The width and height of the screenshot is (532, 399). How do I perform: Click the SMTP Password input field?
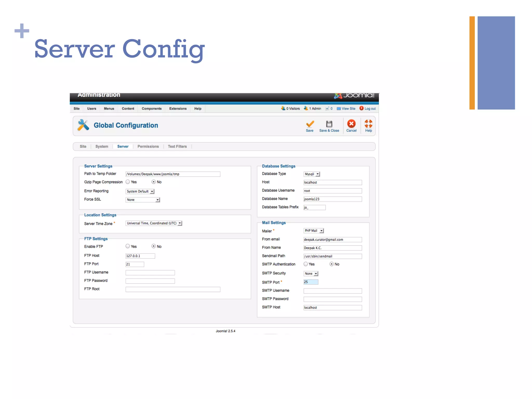(x=332, y=299)
